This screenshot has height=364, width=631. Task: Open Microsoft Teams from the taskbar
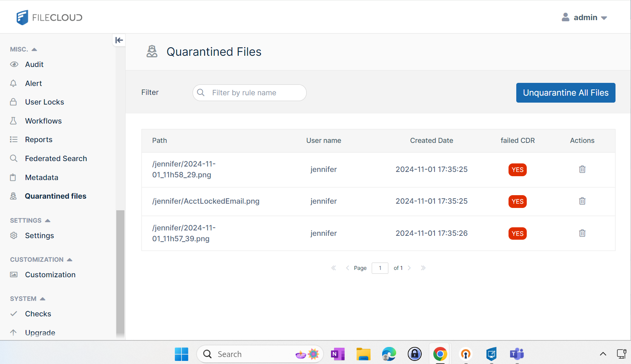[517, 354]
